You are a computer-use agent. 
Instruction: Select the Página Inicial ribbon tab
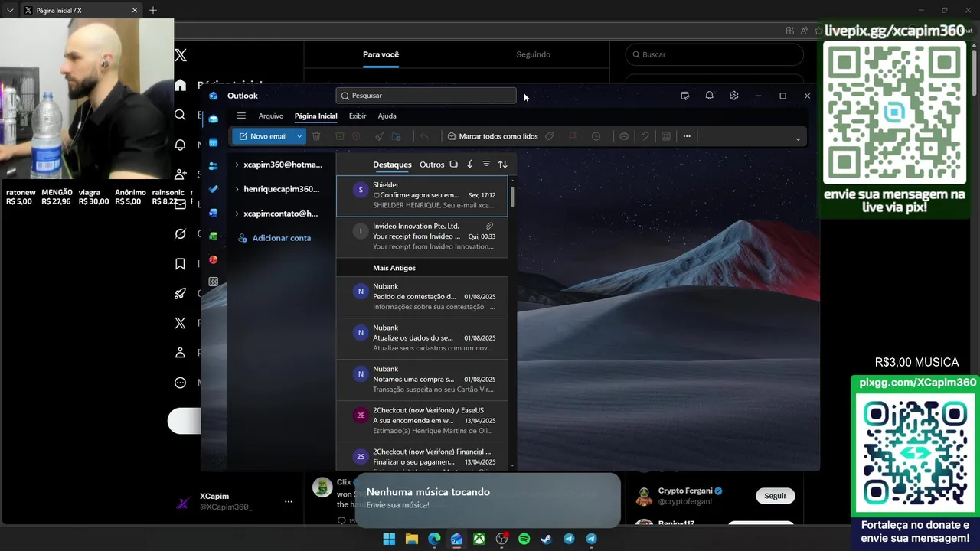click(315, 116)
